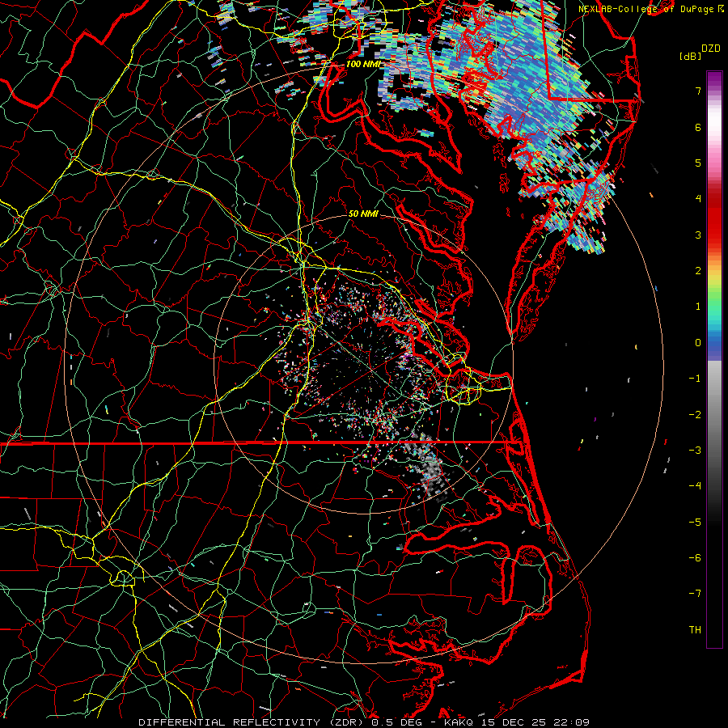Viewport: 728px width, 728px height.
Task: Click the -3 dB label on legend
Action: coord(695,451)
